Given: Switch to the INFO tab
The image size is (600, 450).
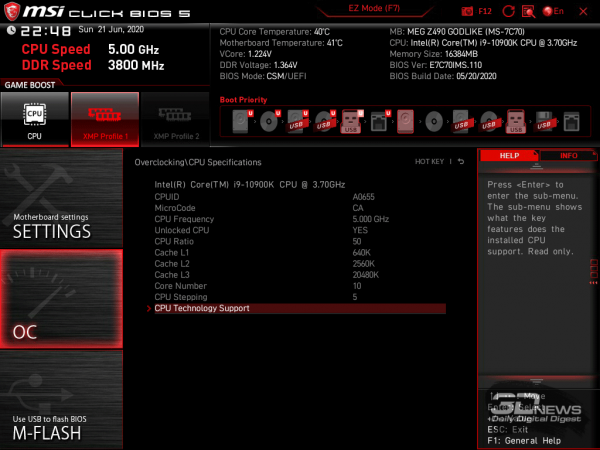Looking at the screenshot, I should pyautogui.click(x=568, y=156).
